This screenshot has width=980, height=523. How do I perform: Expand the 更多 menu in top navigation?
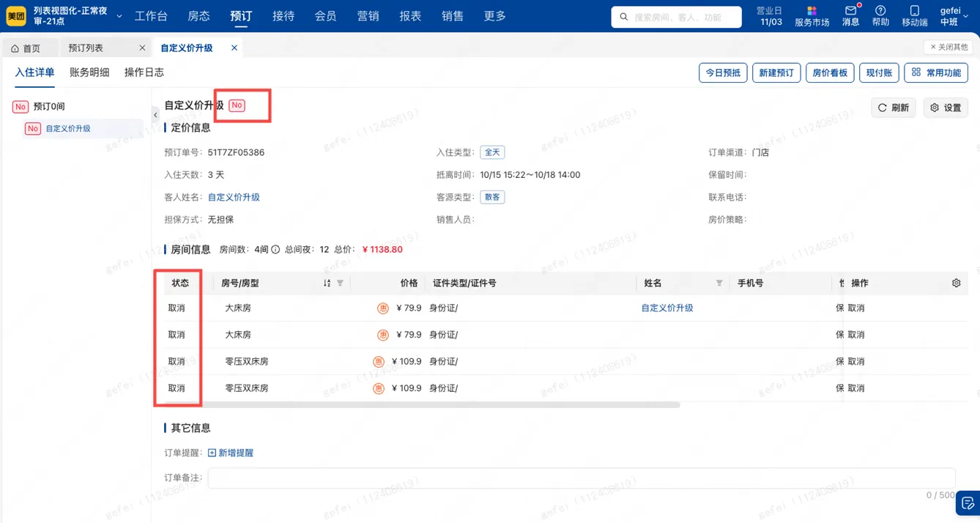click(494, 15)
